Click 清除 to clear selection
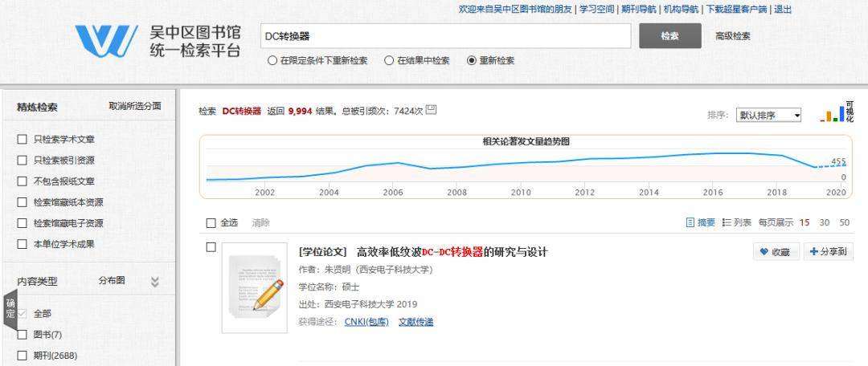Image resolution: width=868 pixels, height=366 pixels. click(x=260, y=223)
